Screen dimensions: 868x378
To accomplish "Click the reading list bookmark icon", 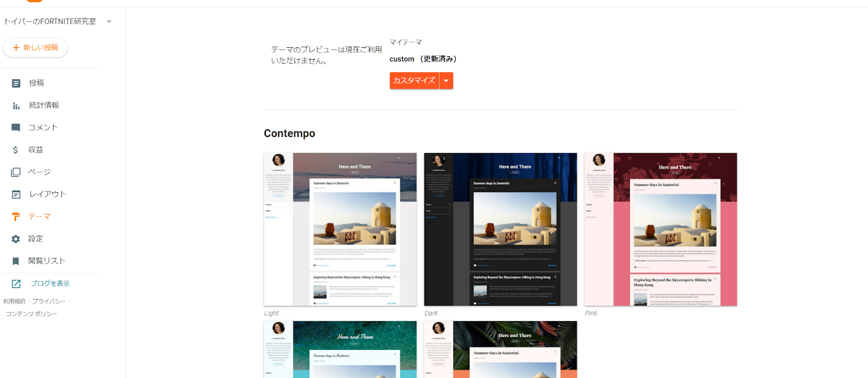I will coord(16,261).
